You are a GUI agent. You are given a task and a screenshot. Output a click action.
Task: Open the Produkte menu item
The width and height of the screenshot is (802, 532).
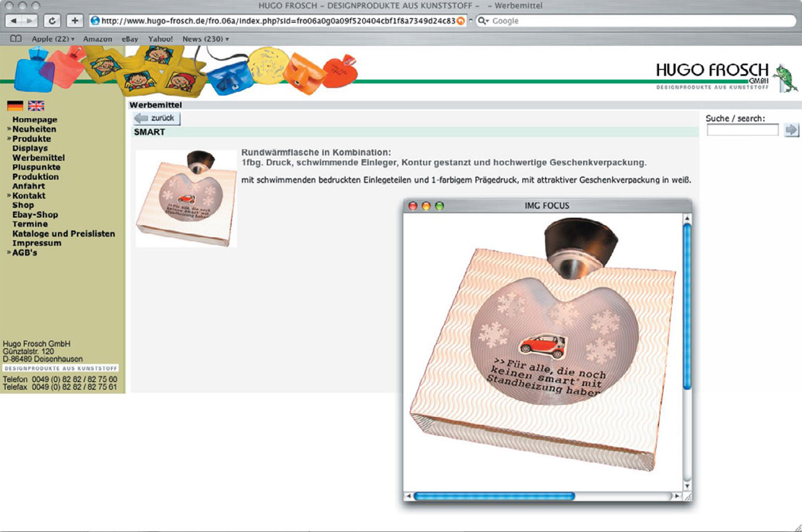tap(31, 139)
